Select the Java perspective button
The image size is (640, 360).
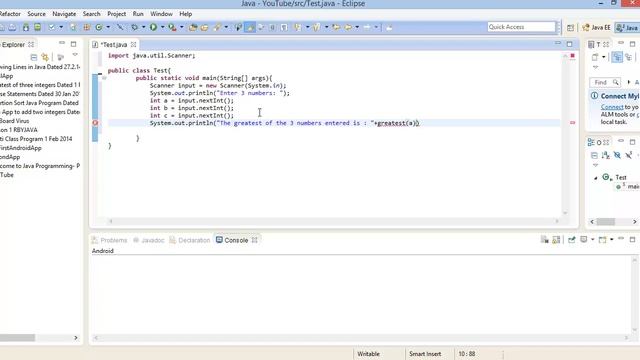(627, 28)
